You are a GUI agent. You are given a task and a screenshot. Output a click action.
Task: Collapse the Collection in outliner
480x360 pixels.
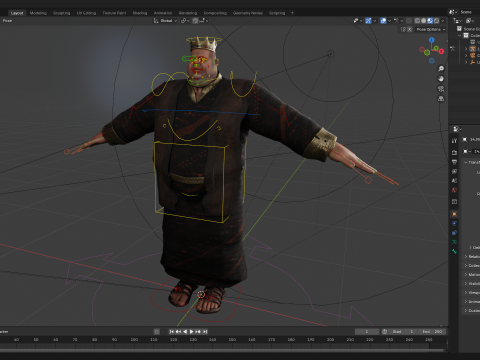pyautogui.click(x=460, y=35)
